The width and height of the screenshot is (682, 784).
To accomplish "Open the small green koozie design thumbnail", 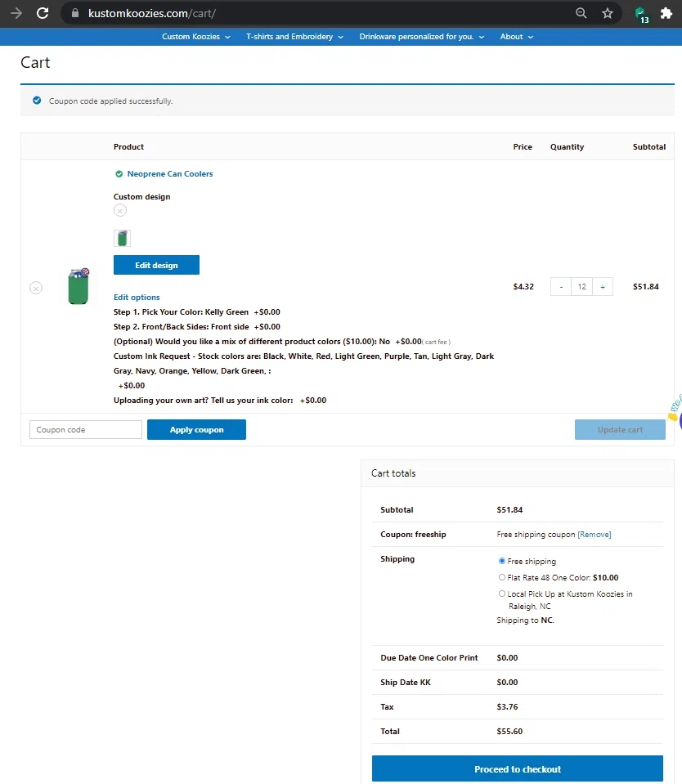I will [122, 239].
